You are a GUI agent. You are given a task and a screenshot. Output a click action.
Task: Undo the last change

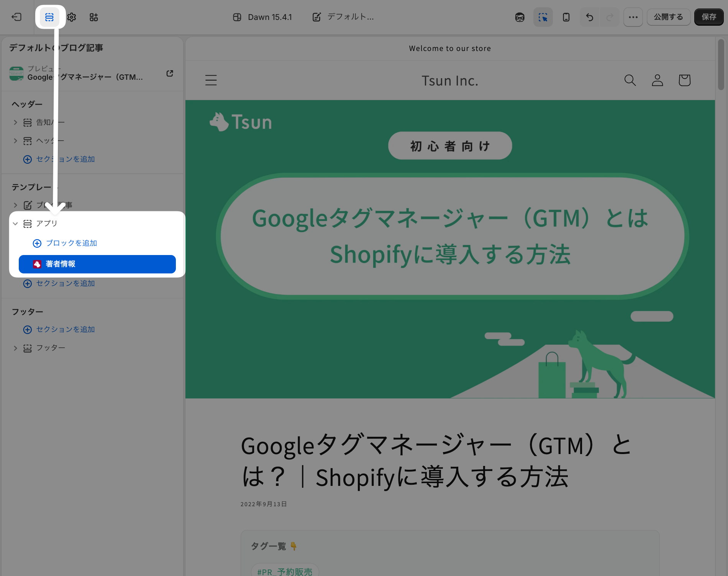[x=590, y=17]
